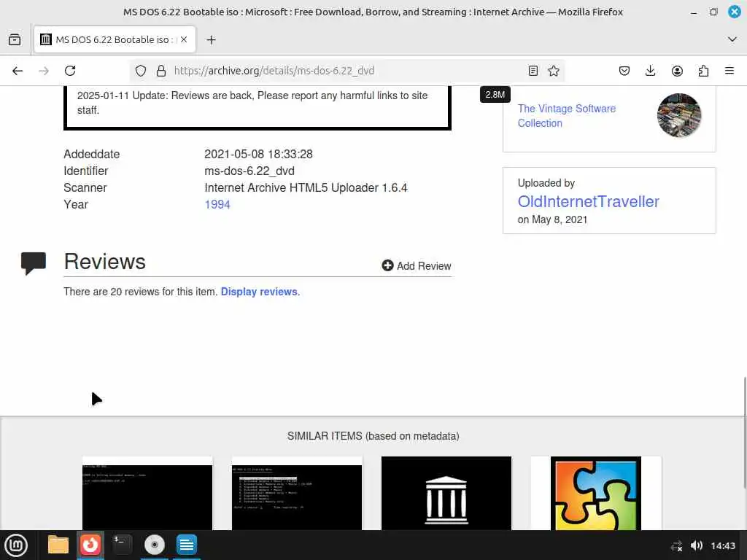This screenshot has width=747, height=560.
Task: Launch the terminal from the taskbar
Action: [122, 545]
